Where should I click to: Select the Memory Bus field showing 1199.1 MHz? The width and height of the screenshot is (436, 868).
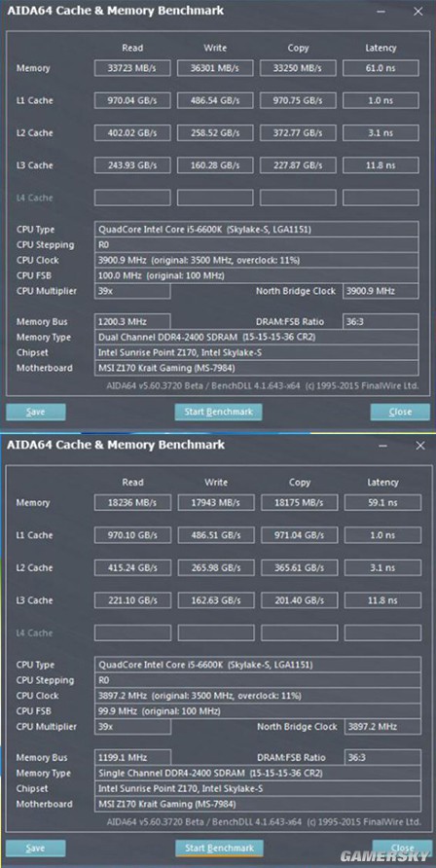click(132, 757)
